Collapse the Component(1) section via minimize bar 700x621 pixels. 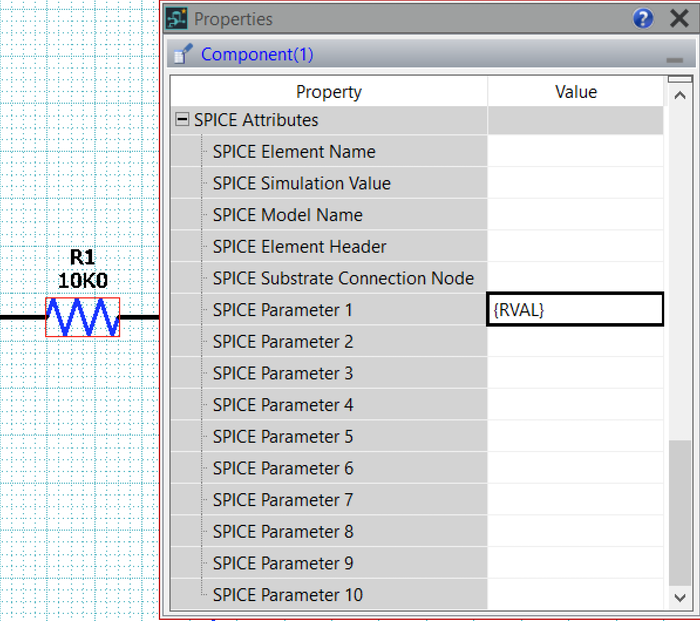pyautogui.click(x=675, y=60)
